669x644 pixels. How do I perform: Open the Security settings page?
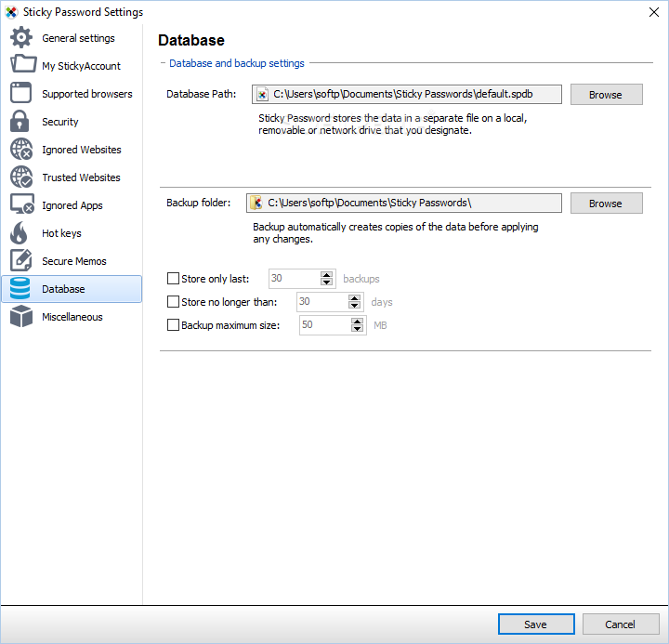[72, 122]
